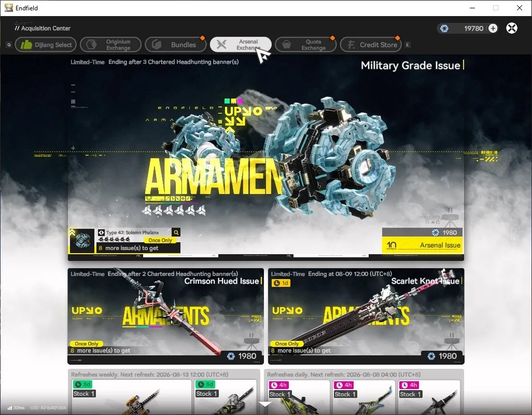This screenshot has height=415, width=532.
Task: Add currency with the plus button
Action: (493, 28)
